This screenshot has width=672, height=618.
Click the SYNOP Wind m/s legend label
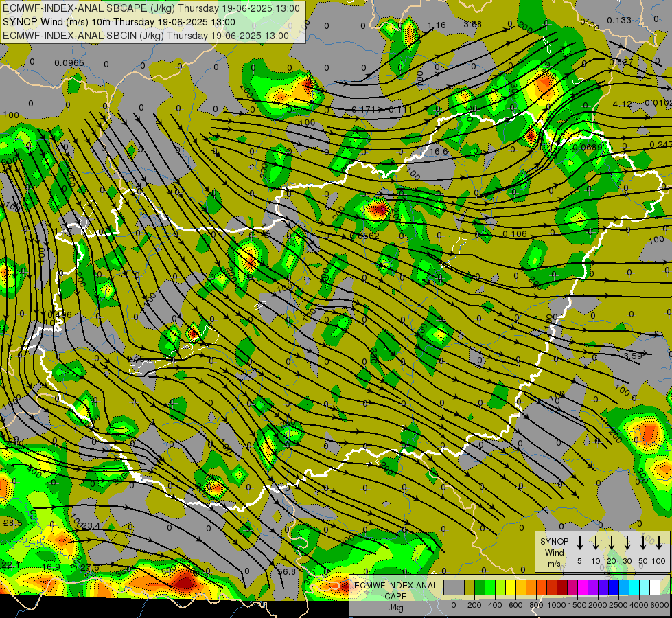point(554,552)
